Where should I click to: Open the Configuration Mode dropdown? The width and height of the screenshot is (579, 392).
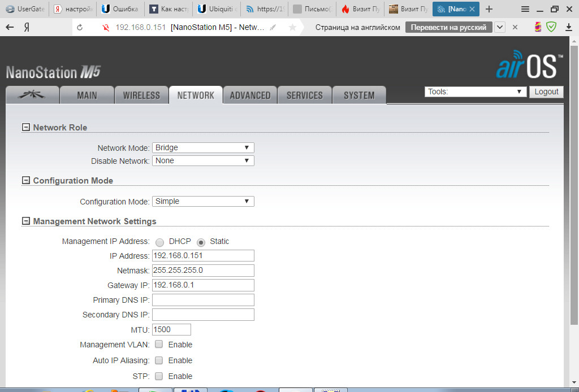203,201
